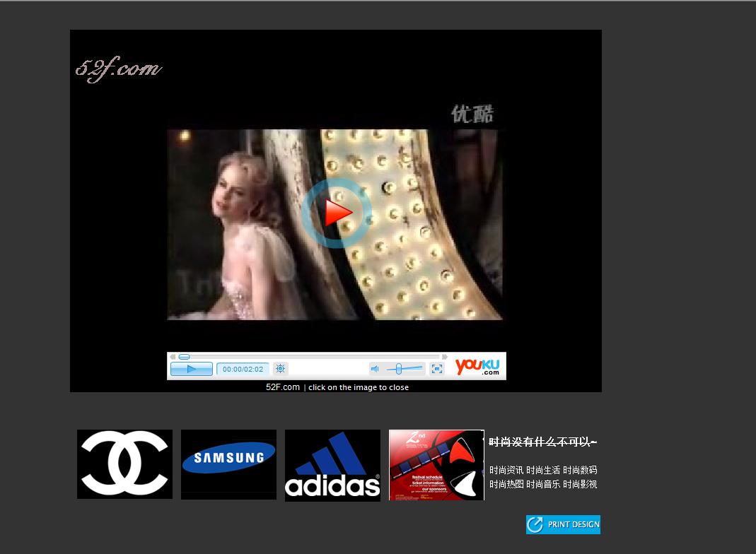This screenshot has height=554, width=756.
Task: Select the Adidas logo thumbnail
Action: tap(332, 466)
